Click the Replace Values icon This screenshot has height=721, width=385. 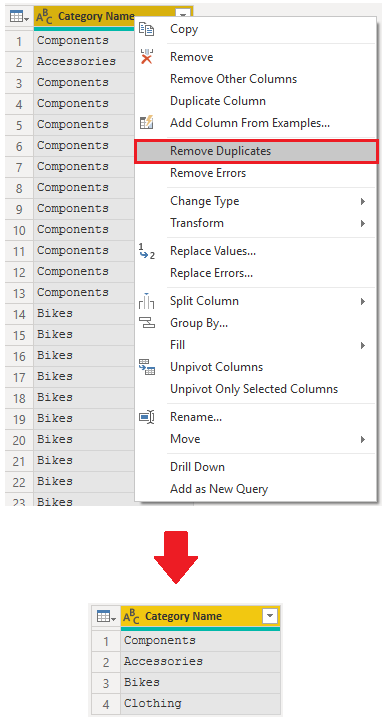coord(146,252)
